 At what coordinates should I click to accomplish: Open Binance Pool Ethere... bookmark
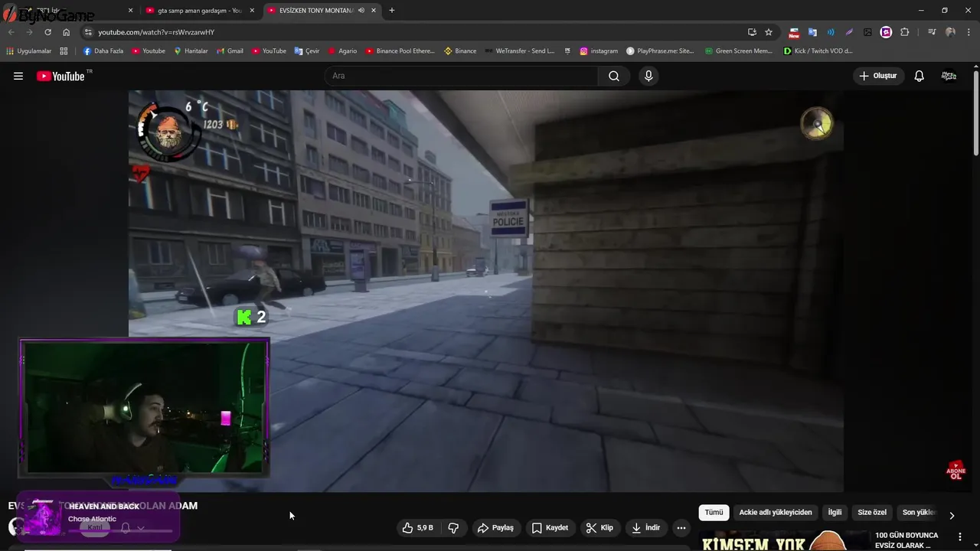click(400, 51)
